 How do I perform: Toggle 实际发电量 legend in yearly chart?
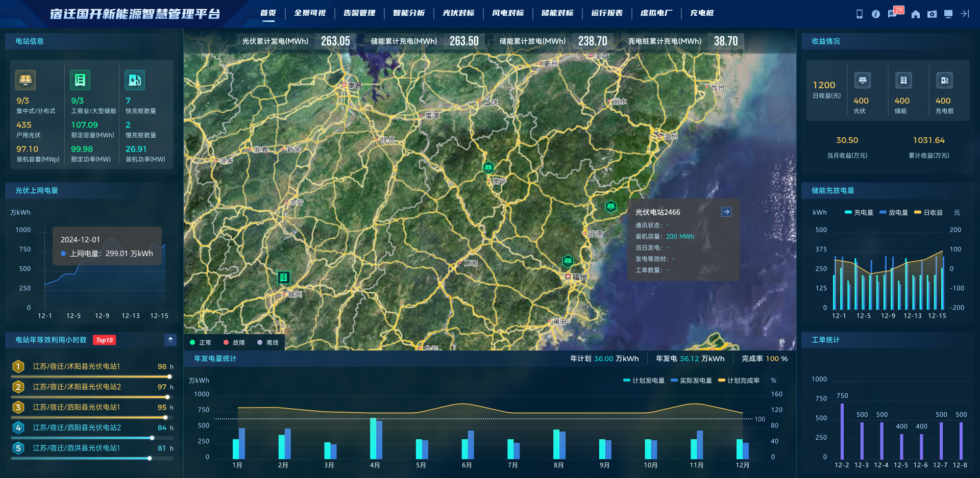pos(691,381)
